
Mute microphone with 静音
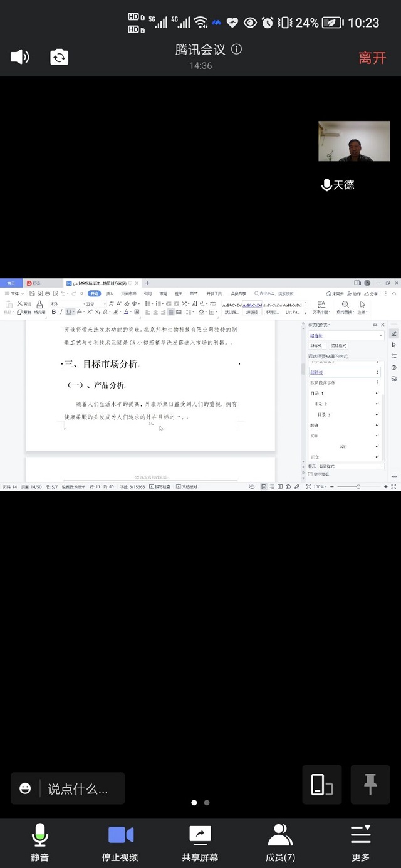coord(40,843)
